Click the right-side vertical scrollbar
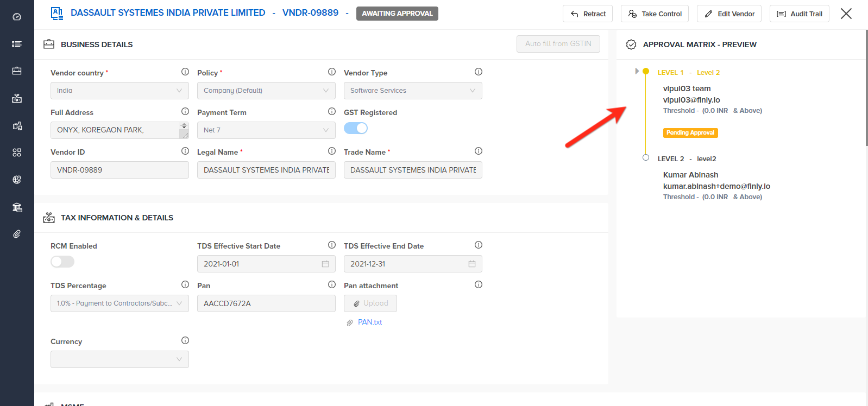The image size is (868, 406). (x=866, y=88)
